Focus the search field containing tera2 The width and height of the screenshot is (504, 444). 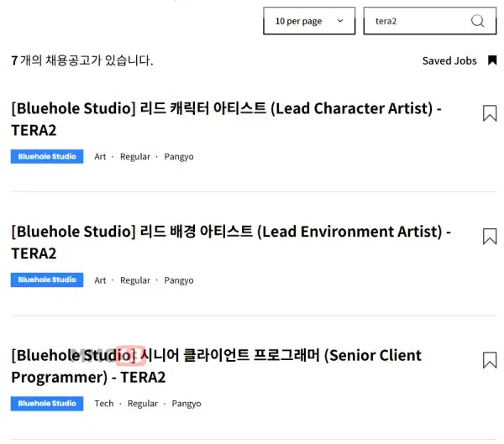[x=416, y=21]
